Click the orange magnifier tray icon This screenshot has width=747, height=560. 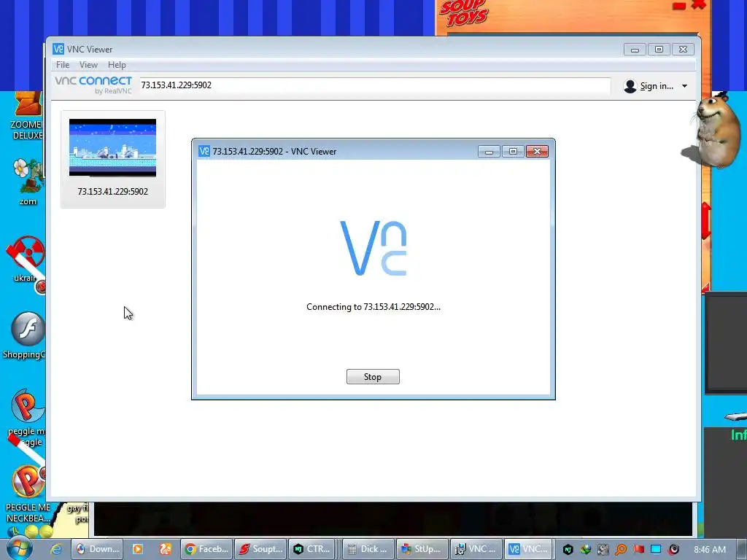point(621,550)
